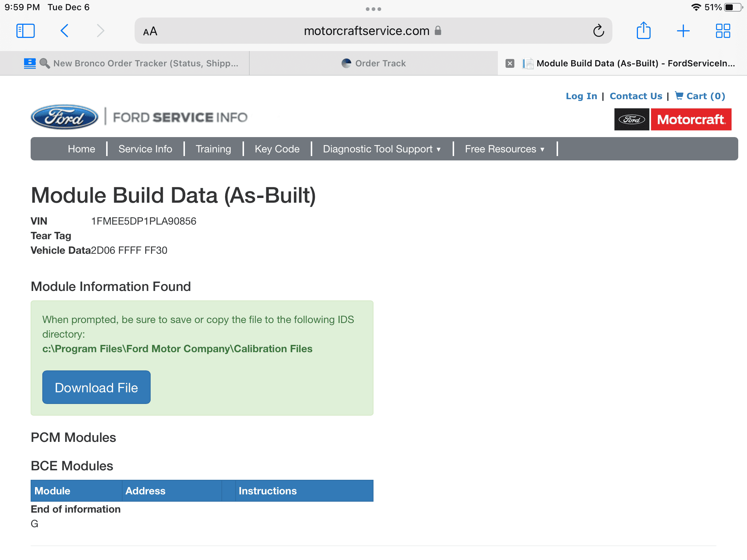The height and width of the screenshot is (560, 747).
Task: Click the Calibration Files directory path
Action: click(177, 349)
